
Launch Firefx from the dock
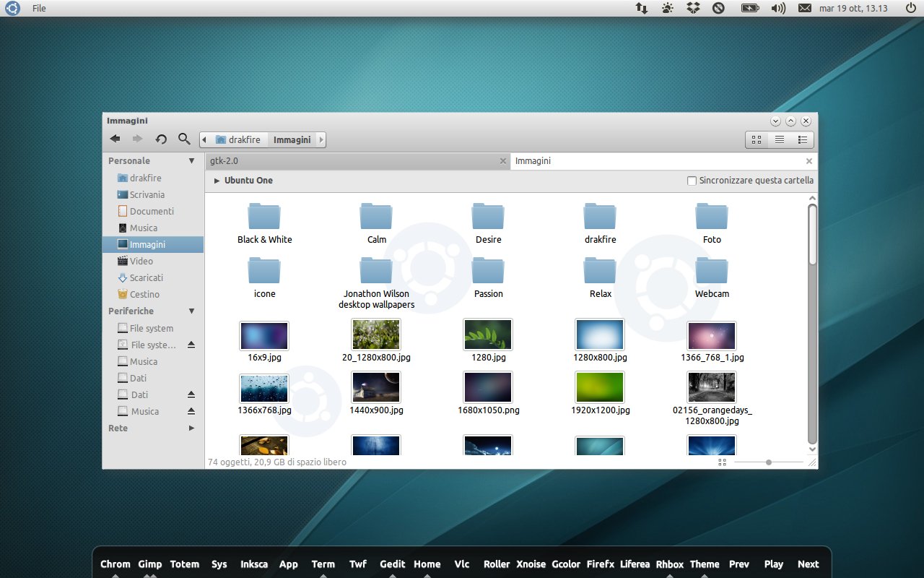coord(601,564)
